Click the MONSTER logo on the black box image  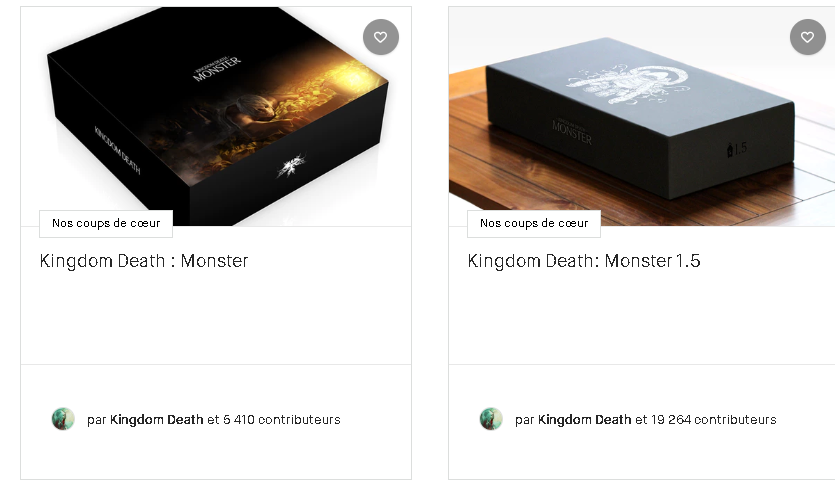click(x=217, y=69)
